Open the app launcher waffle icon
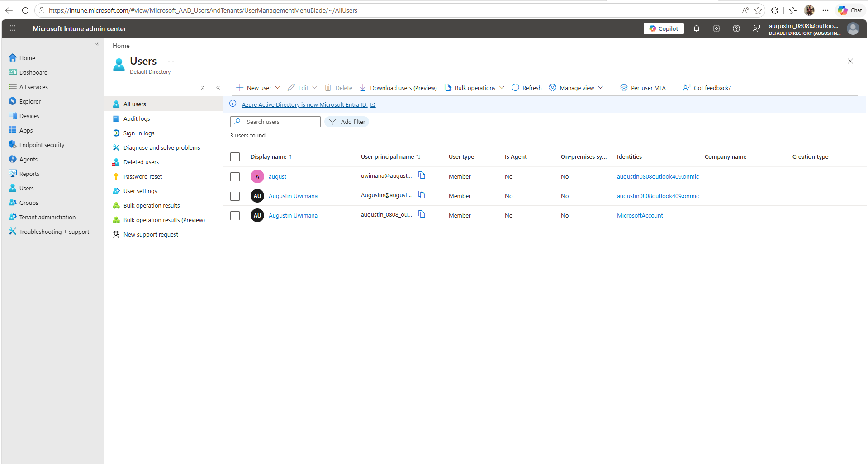 pyautogui.click(x=13, y=28)
